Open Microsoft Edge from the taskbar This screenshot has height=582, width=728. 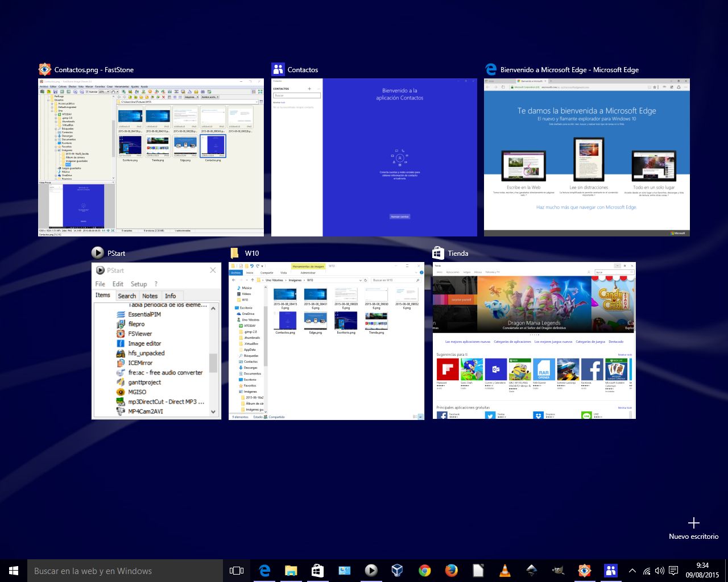(x=264, y=571)
